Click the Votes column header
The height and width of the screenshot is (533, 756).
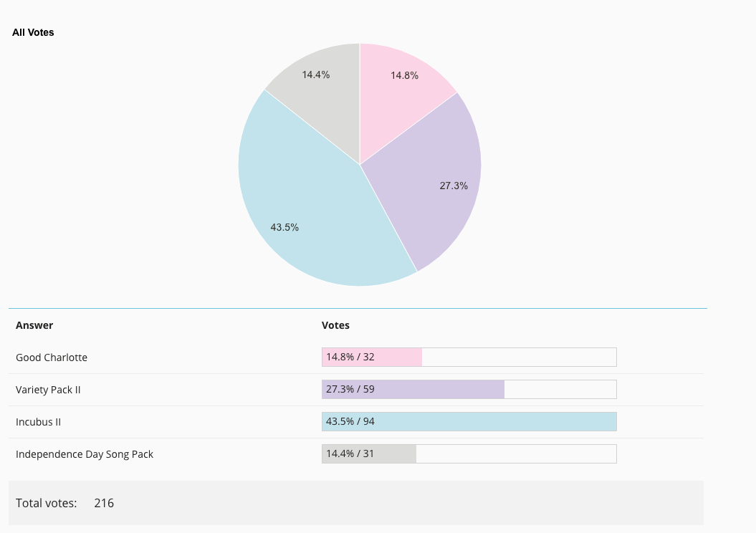pyautogui.click(x=335, y=325)
